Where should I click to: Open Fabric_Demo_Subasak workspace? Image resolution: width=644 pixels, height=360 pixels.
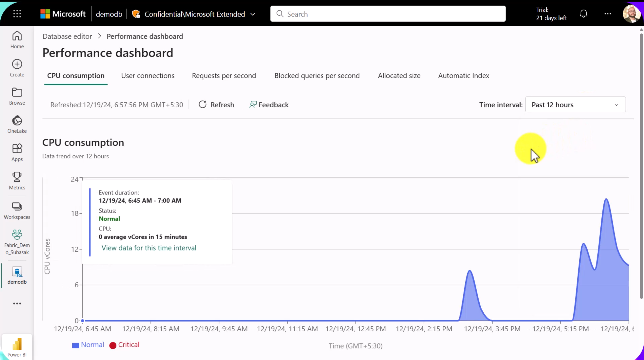[17, 242]
